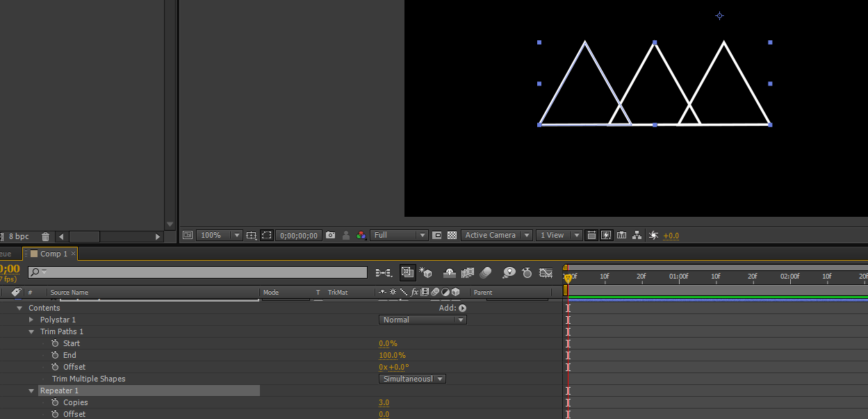The height and width of the screenshot is (419, 868).
Task: Click the Start value 0.0%
Action: [x=388, y=343]
